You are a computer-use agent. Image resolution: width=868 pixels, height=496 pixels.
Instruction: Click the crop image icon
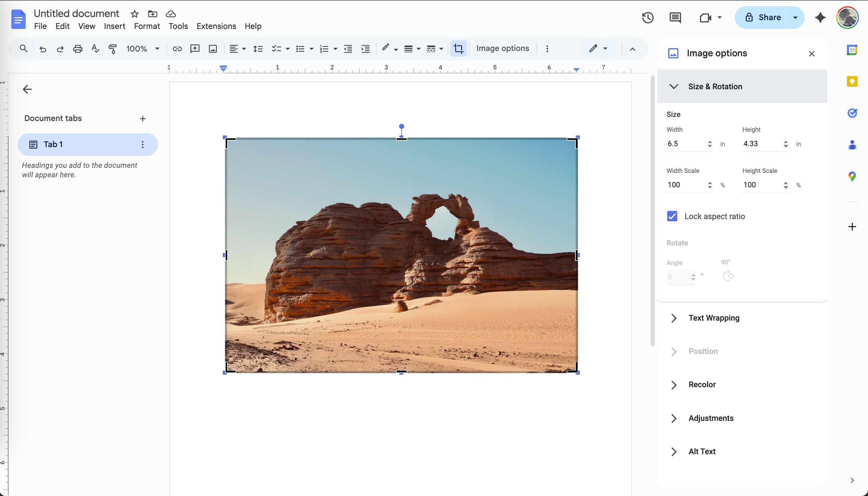coord(458,49)
